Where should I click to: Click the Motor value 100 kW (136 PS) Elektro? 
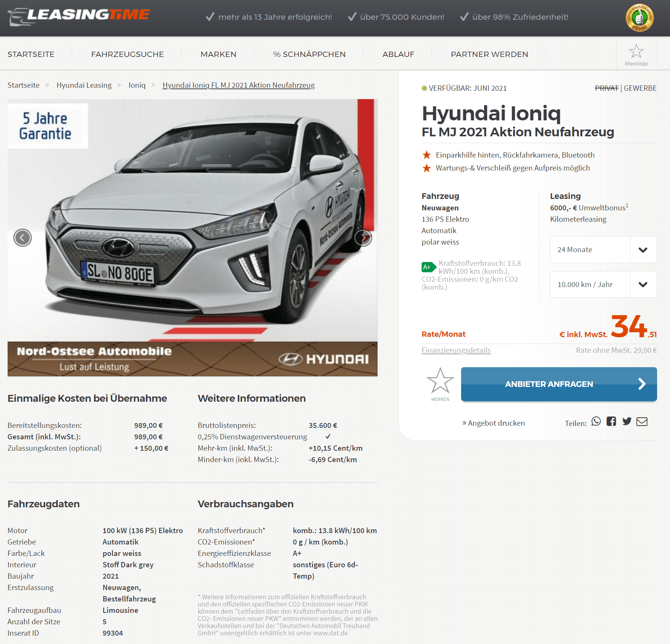click(x=143, y=530)
